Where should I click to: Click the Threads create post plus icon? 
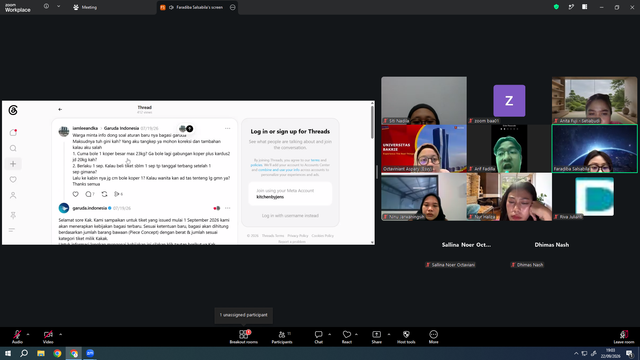pos(13,164)
